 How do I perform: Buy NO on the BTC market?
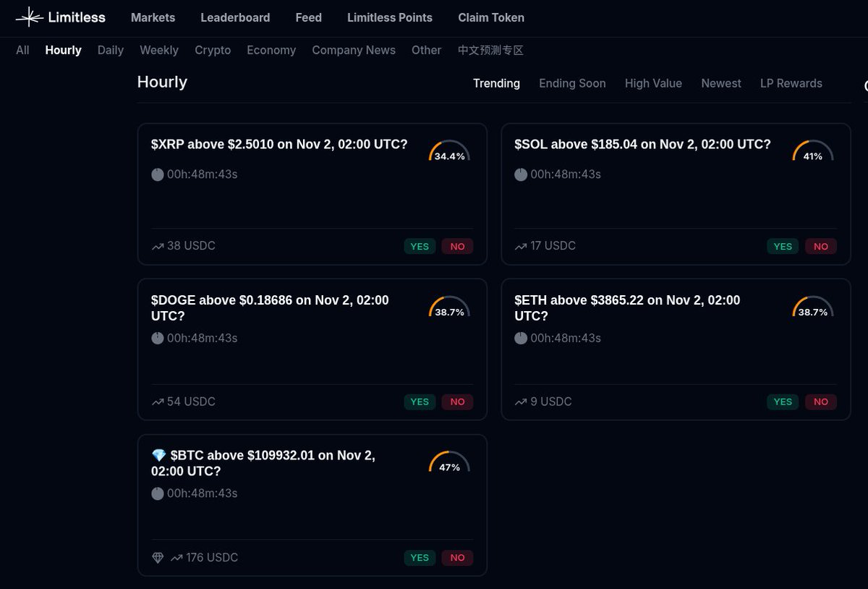pos(457,558)
